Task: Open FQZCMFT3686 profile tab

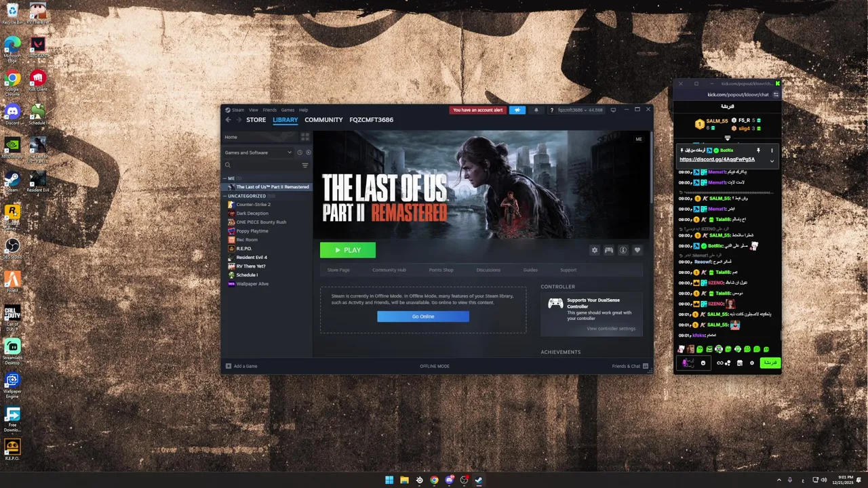Action: (371, 120)
